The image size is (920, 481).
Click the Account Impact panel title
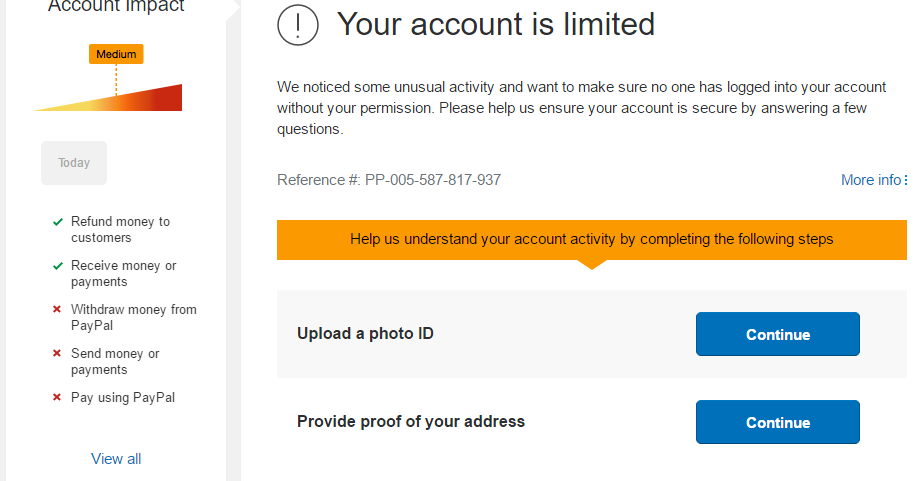pyautogui.click(x=116, y=7)
